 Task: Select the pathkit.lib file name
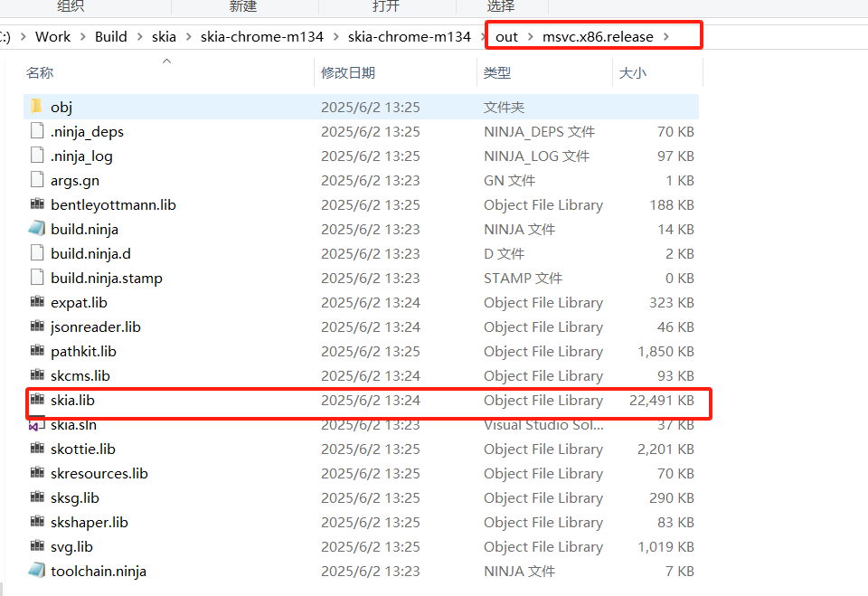(x=83, y=351)
